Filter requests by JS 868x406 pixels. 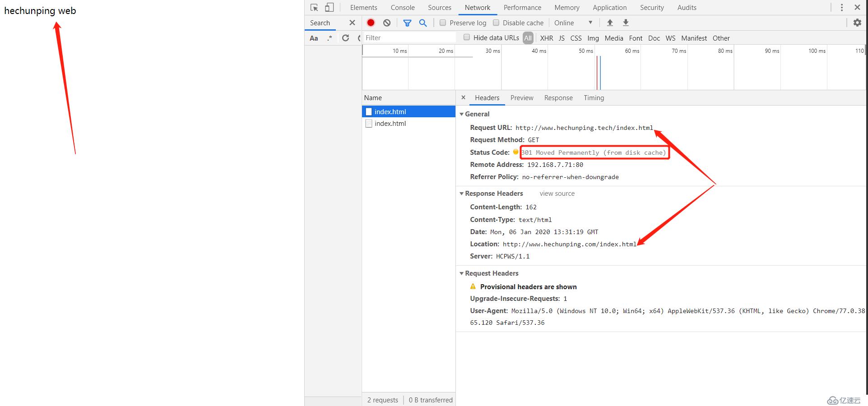click(x=562, y=38)
